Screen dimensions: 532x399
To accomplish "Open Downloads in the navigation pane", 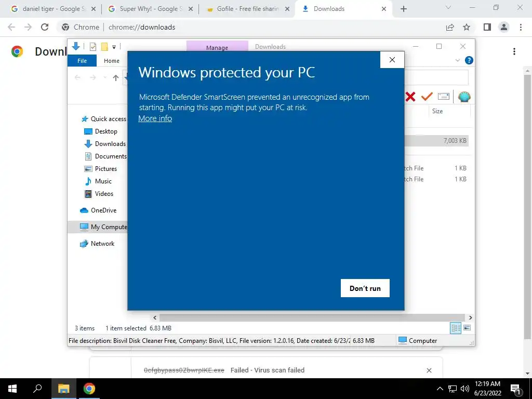I will click(x=105, y=144).
